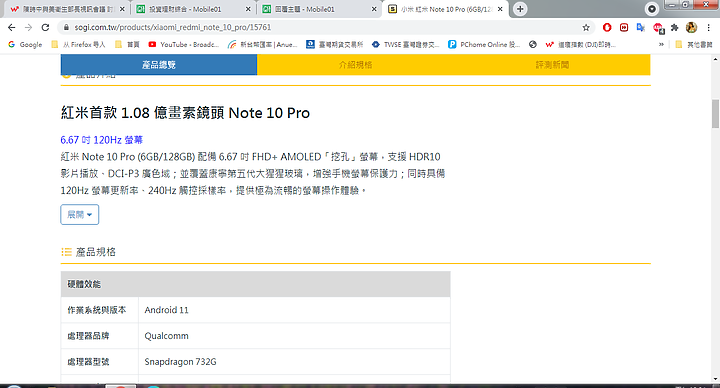Close the first tab with the W favicon

[x=122, y=9]
